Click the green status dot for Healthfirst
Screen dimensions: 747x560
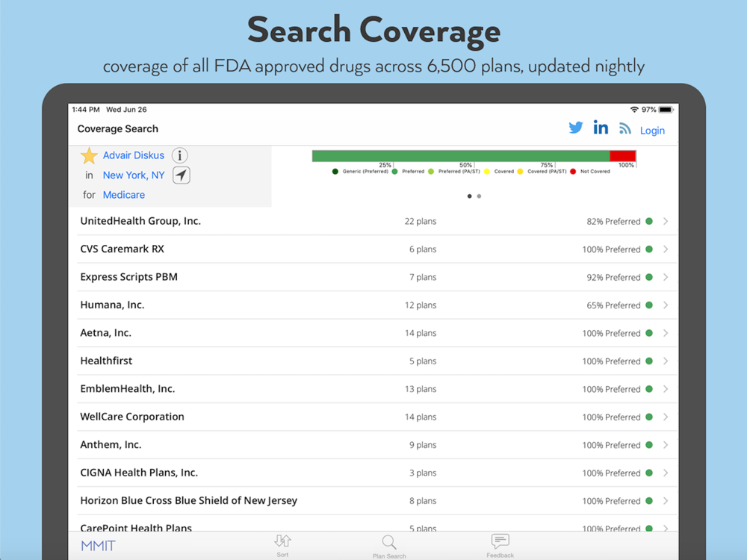pyautogui.click(x=649, y=361)
